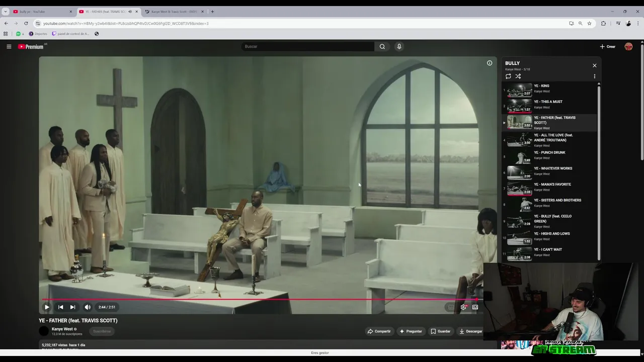The height and width of the screenshot is (362, 644).
Task: Open BULLY playlist more options menu
Action: tap(594, 76)
